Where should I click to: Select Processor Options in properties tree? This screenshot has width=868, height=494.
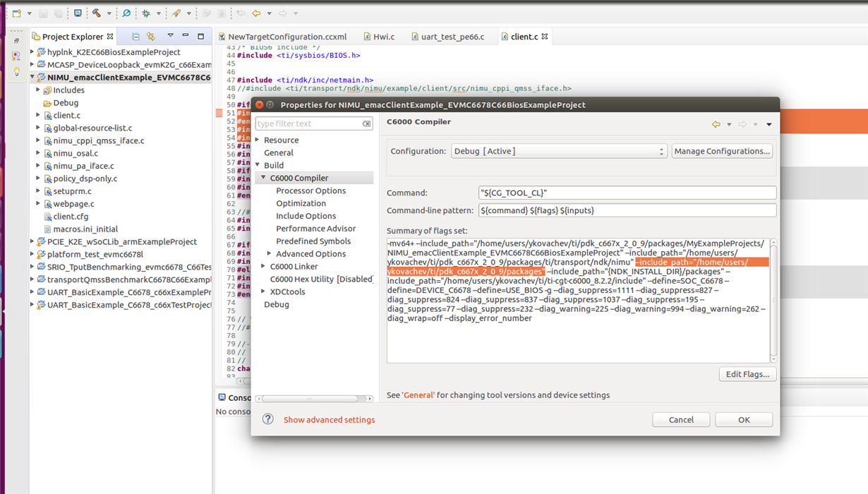point(311,191)
